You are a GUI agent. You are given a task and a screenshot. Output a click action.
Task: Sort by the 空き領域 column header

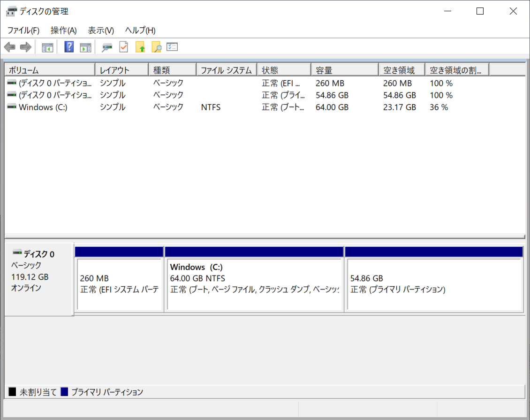click(402, 70)
